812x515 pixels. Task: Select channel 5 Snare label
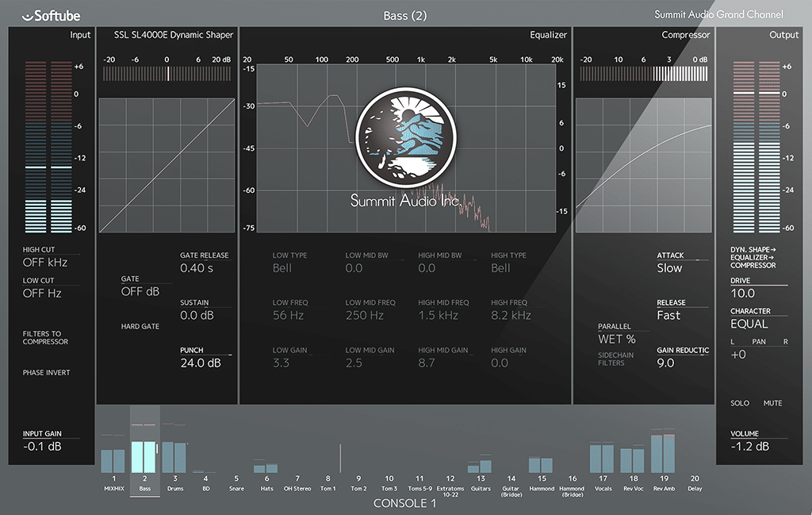click(236, 484)
